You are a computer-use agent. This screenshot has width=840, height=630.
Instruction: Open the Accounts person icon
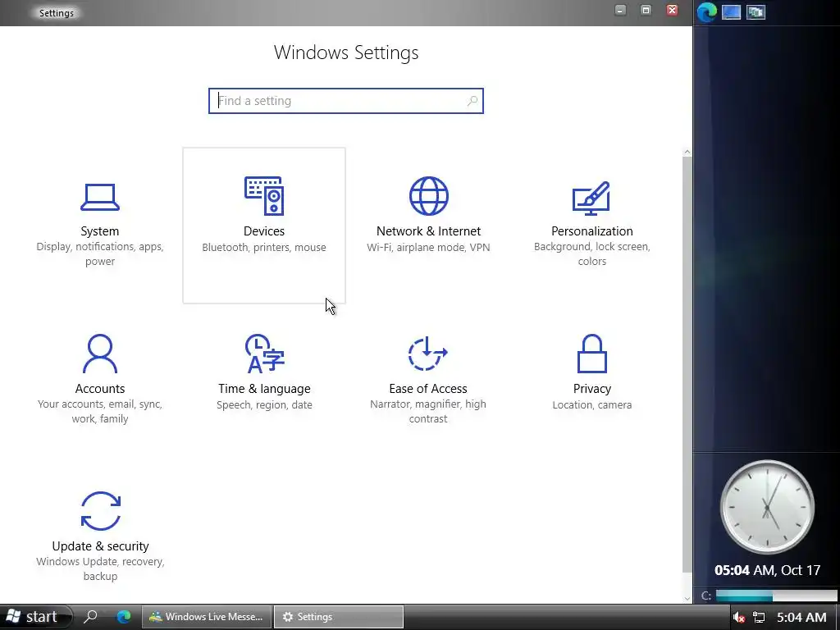tap(99, 354)
